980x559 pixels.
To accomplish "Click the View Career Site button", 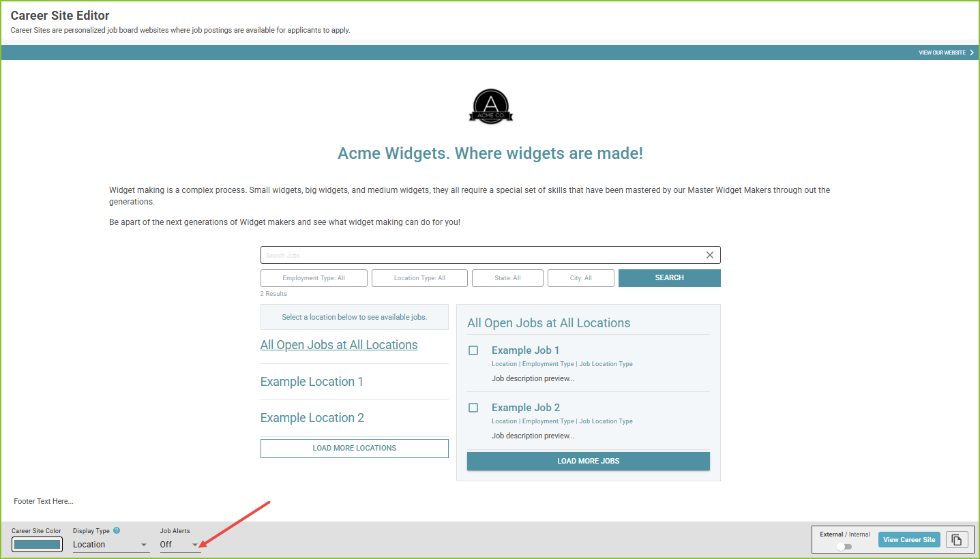I will 909,540.
